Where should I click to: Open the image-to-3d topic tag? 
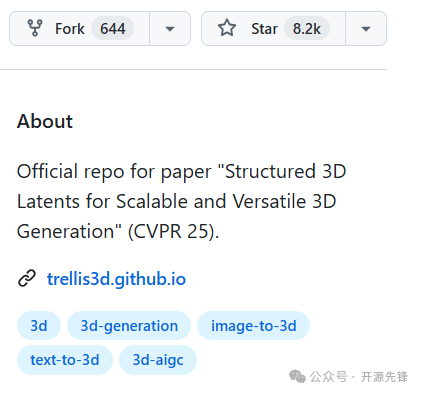tap(254, 326)
